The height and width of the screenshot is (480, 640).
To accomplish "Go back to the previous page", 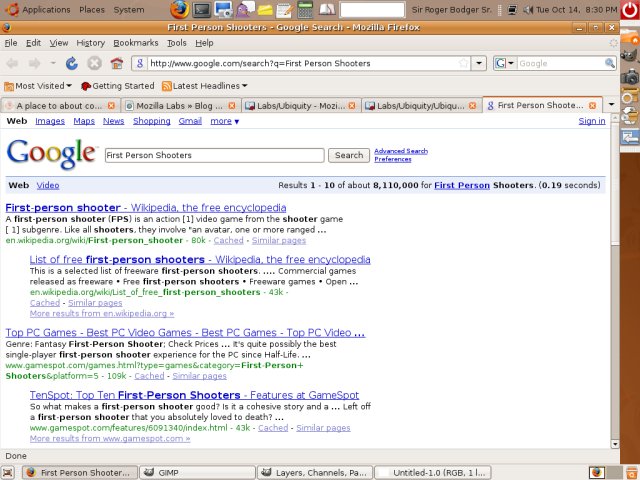I will (12, 63).
